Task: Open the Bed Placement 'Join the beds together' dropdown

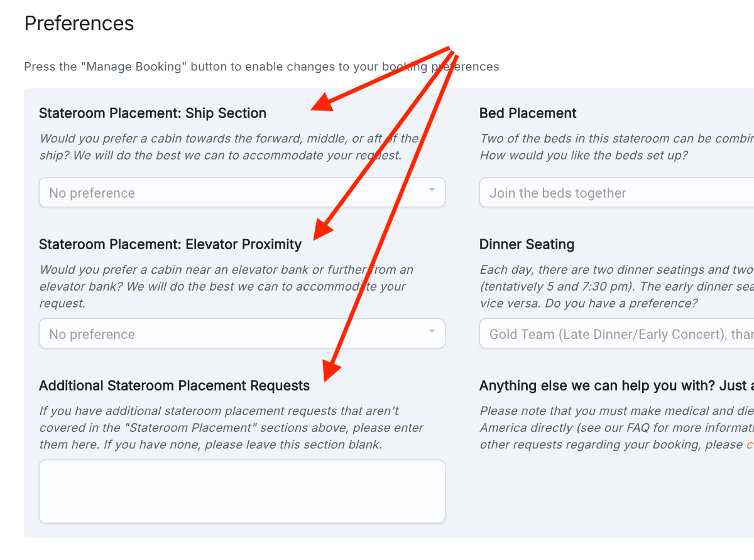Action: pyautogui.click(x=616, y=192)
